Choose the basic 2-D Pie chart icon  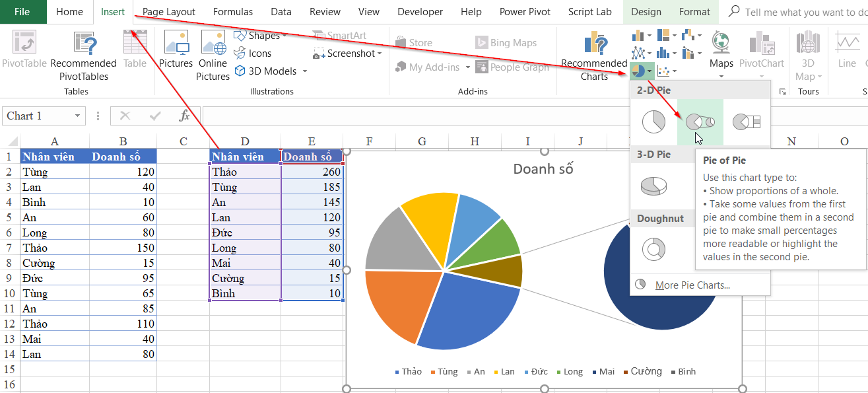click(653, 122)
